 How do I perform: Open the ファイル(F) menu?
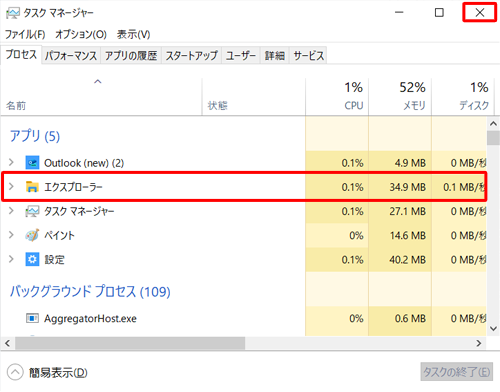pos(25,34)
